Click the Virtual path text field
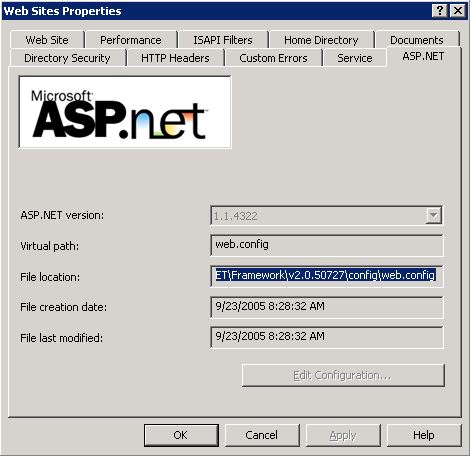 [327, 245]
